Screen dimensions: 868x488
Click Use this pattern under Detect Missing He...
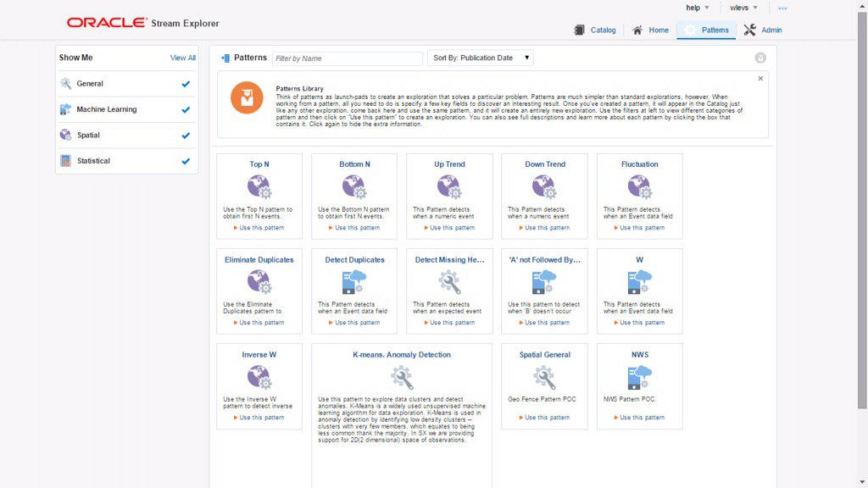tap(449, 323)
